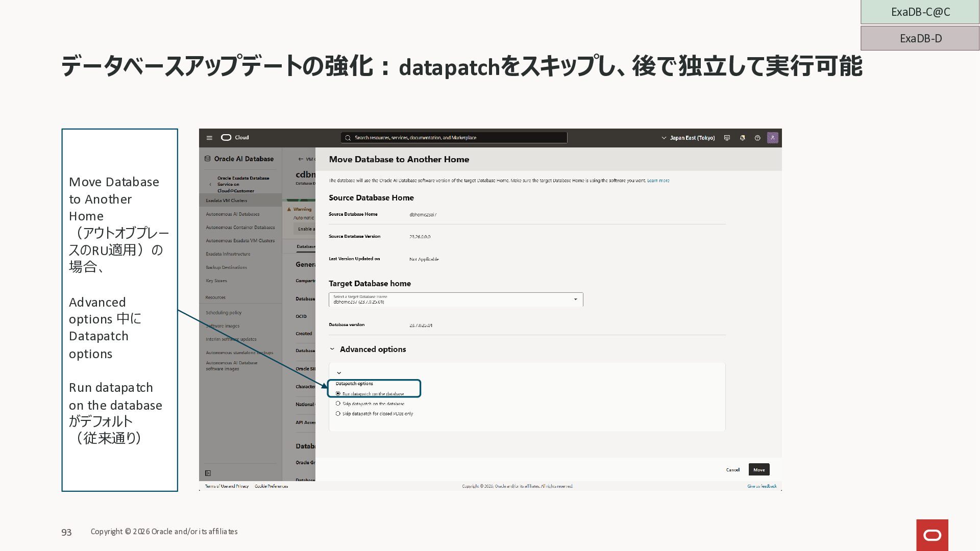Select Skip datapatch on the database
Viewport: 980px width, 551px height.
pos(338,404)
